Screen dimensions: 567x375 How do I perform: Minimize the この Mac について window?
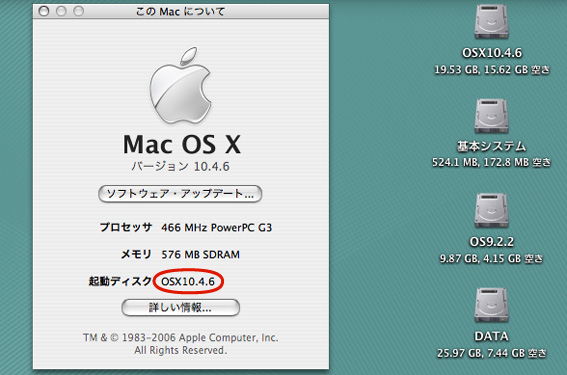(x=61, y=11)
